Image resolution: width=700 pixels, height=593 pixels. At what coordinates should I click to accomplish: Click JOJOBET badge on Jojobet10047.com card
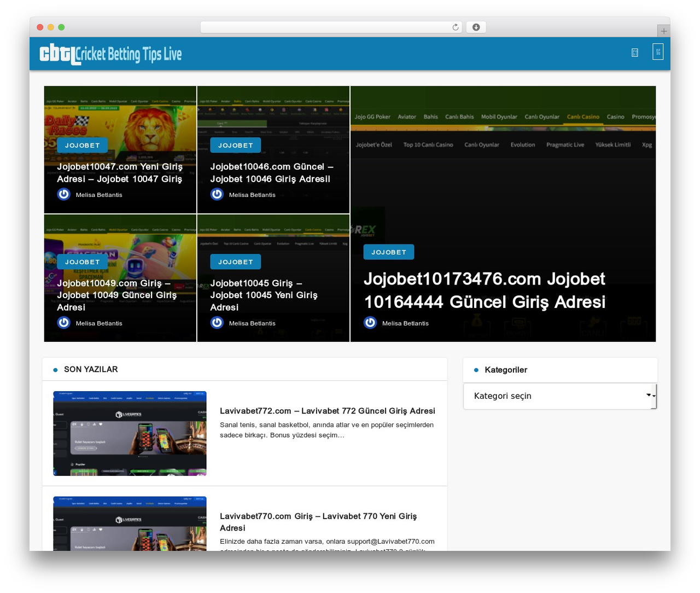coord(83,146)
